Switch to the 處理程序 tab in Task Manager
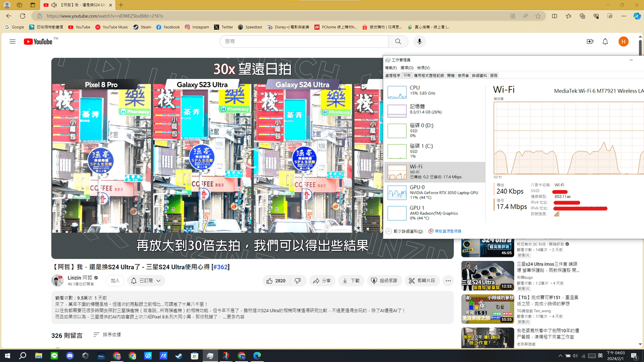 coord(392,75)
